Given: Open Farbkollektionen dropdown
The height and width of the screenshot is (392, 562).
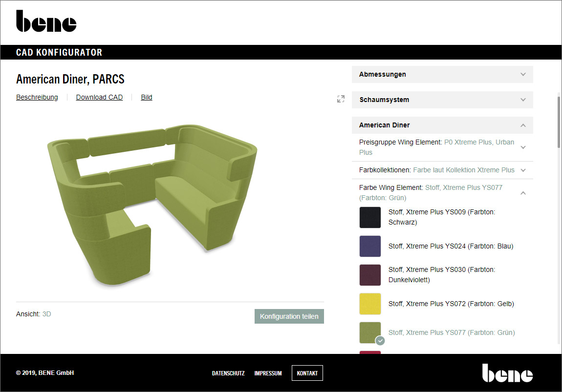Looking at the screenshot, I should [x=442, y=170].
